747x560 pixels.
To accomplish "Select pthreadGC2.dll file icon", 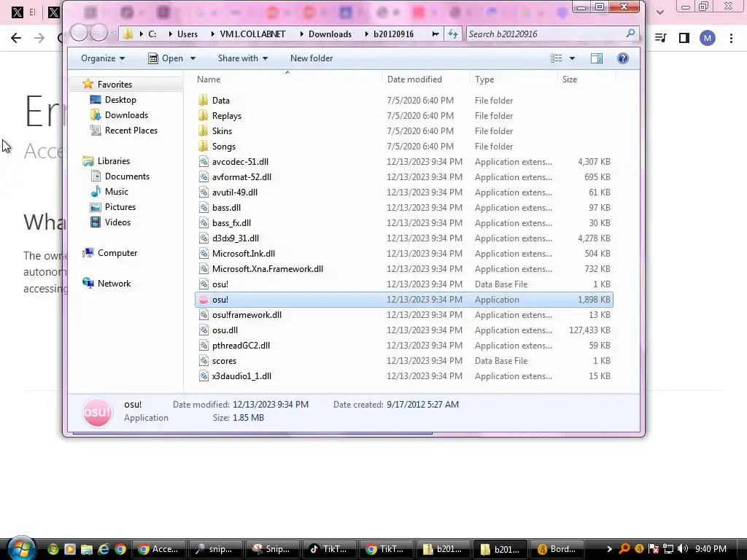I will click(204, 345).
